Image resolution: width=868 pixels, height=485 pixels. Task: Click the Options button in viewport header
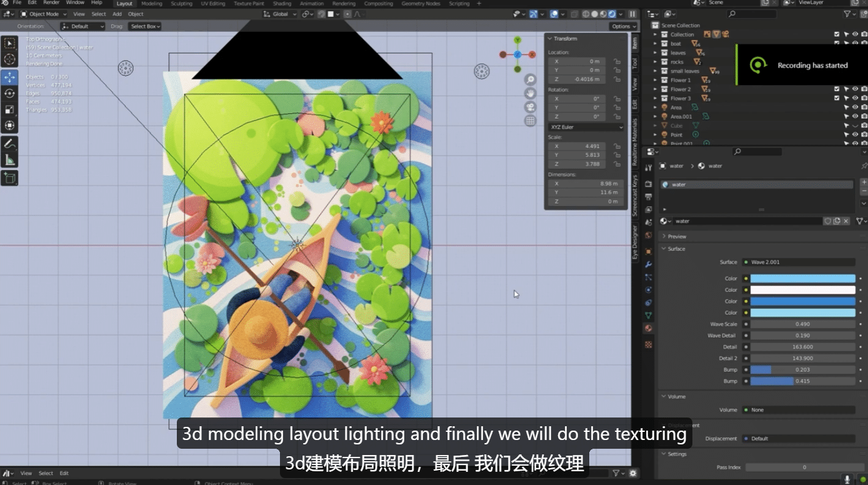point(623,26)
